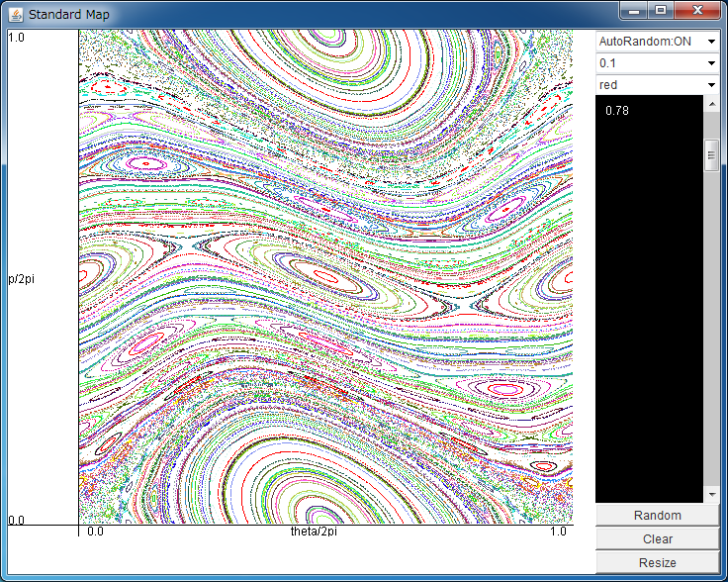
Task: Open the red color dropdown
Action: pyautogui.click(x=658, y=85)
